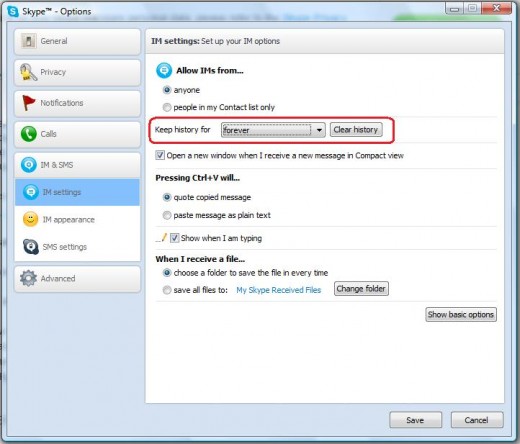The image size is (520, 444).
Task: Click the IM settings chat icon
Action: coord(31,192)
